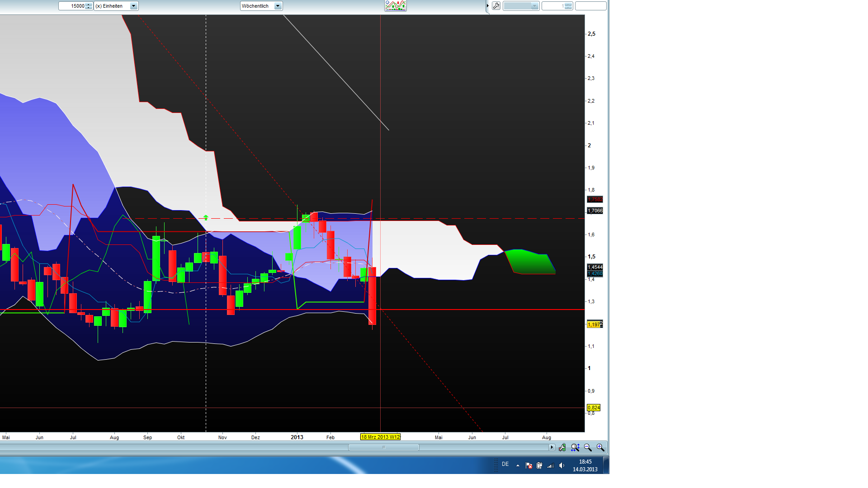Open the Action Center flag icon
Viewport: 868px width, 488px height.
pyautogui.click(x=528, y=465)
